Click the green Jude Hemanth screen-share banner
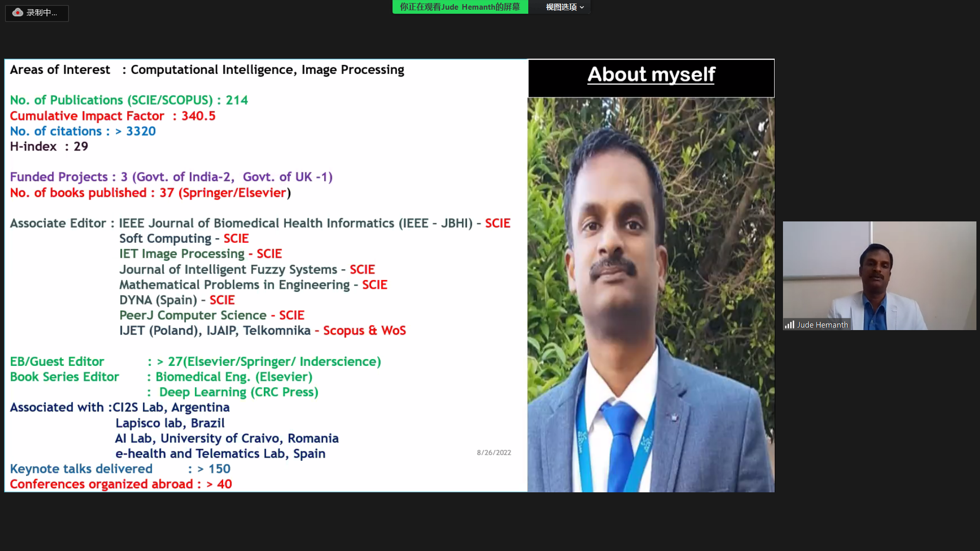 click(460, 7)
